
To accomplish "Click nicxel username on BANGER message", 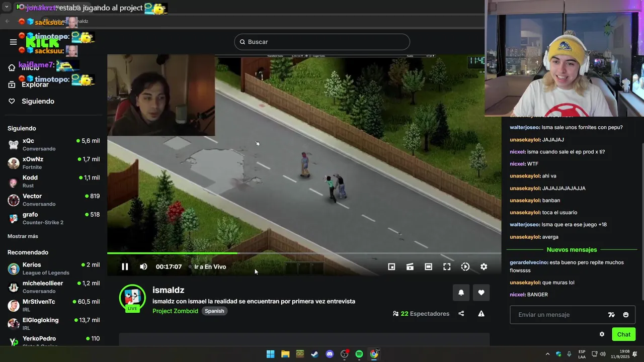I will pos(517,295).
